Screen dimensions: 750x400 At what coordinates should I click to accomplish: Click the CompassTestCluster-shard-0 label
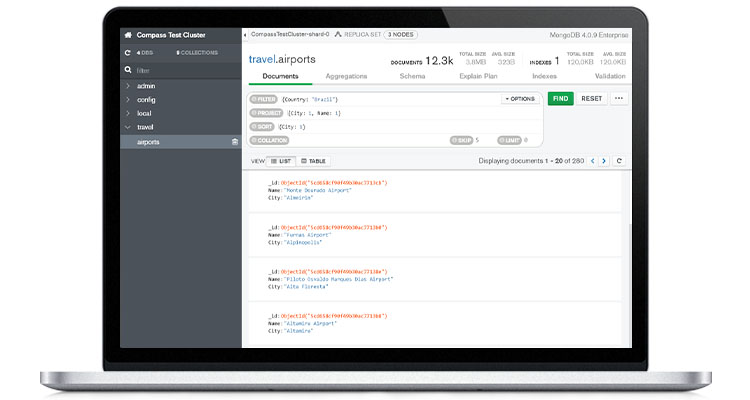coord(290,34)
